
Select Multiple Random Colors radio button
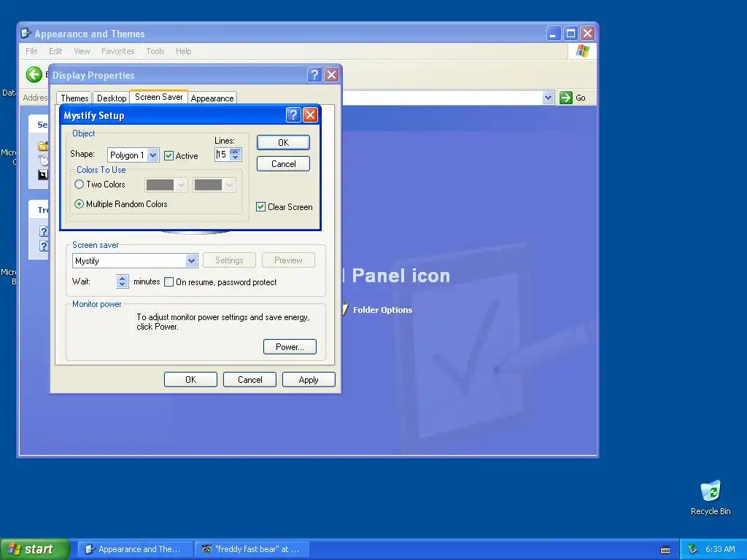[x=79, y=204]
